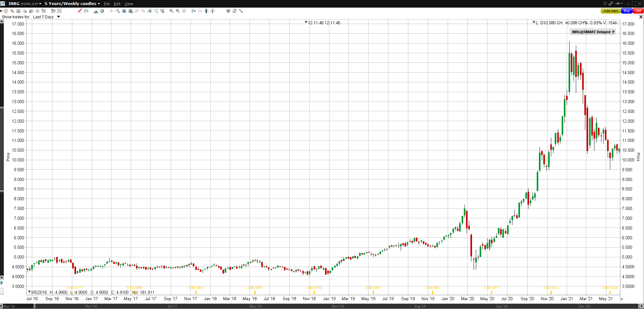Open the Edit menu
The width and height of the screenshot is (644, 309).
[x=117, y=4]
